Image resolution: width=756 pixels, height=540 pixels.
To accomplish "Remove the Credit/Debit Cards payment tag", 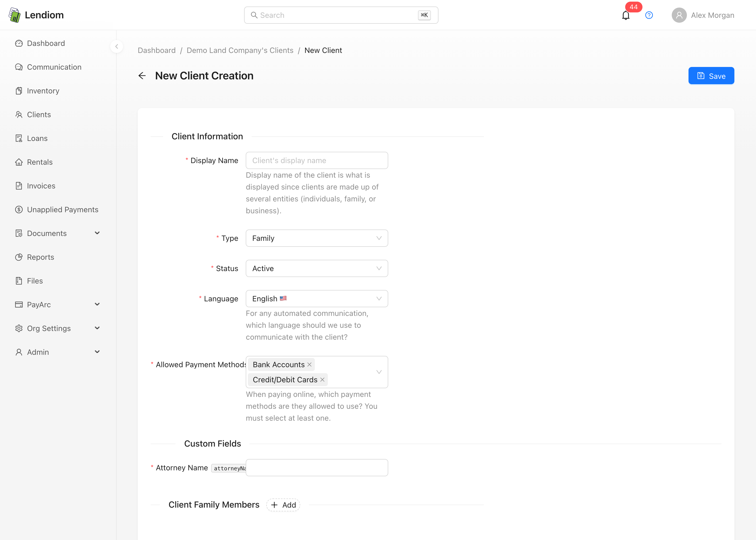I will click(322, 380).
